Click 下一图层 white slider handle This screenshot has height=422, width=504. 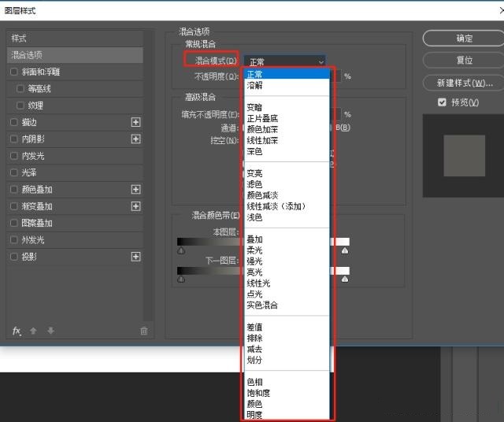pyautogui.click(x=345, y=279)
